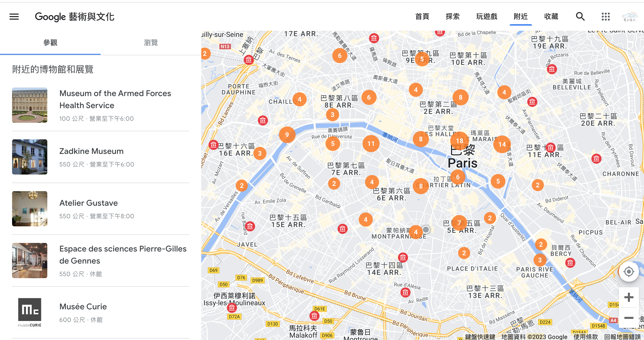
Task: Open Museum of the Armed Forces Health Service
Action: point(101,105)
